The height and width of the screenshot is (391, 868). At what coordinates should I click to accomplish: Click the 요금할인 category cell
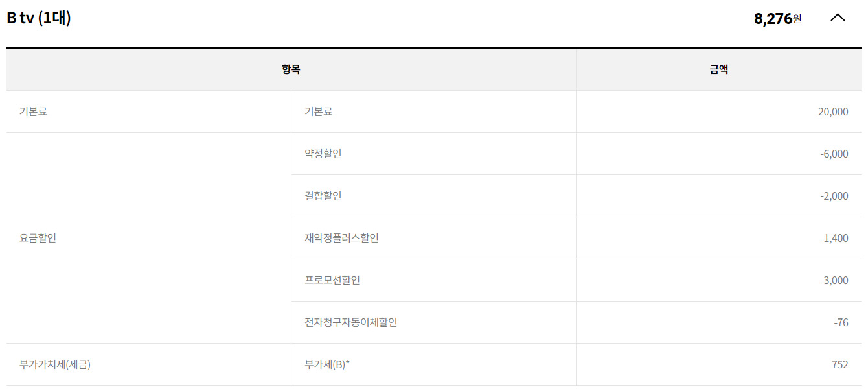pos(38,238)
